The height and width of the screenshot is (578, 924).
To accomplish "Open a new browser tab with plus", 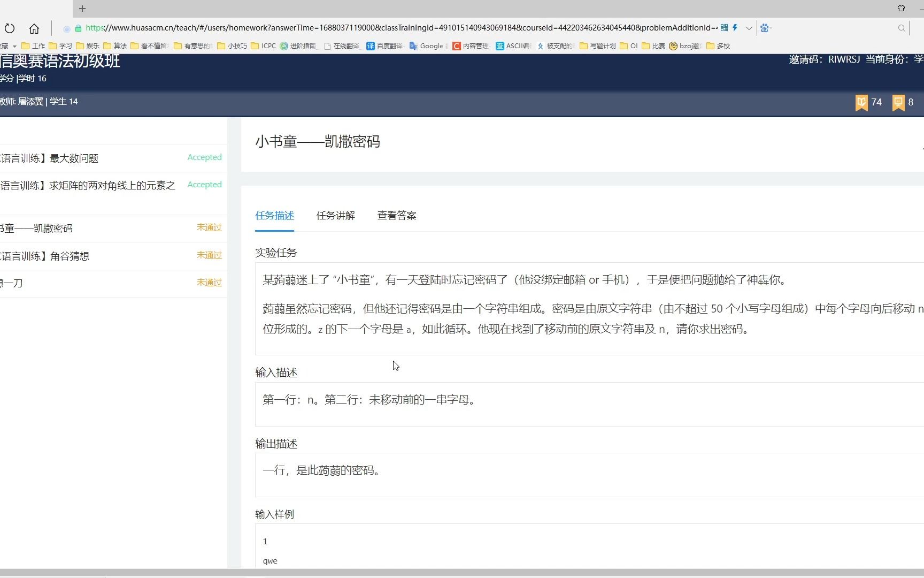I will tap(82, 9).
